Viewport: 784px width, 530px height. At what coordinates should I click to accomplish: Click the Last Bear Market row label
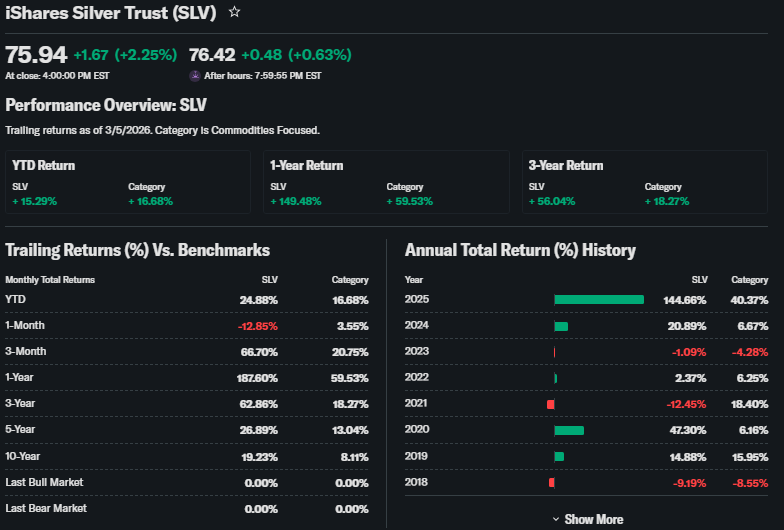(x=46, y=508)
